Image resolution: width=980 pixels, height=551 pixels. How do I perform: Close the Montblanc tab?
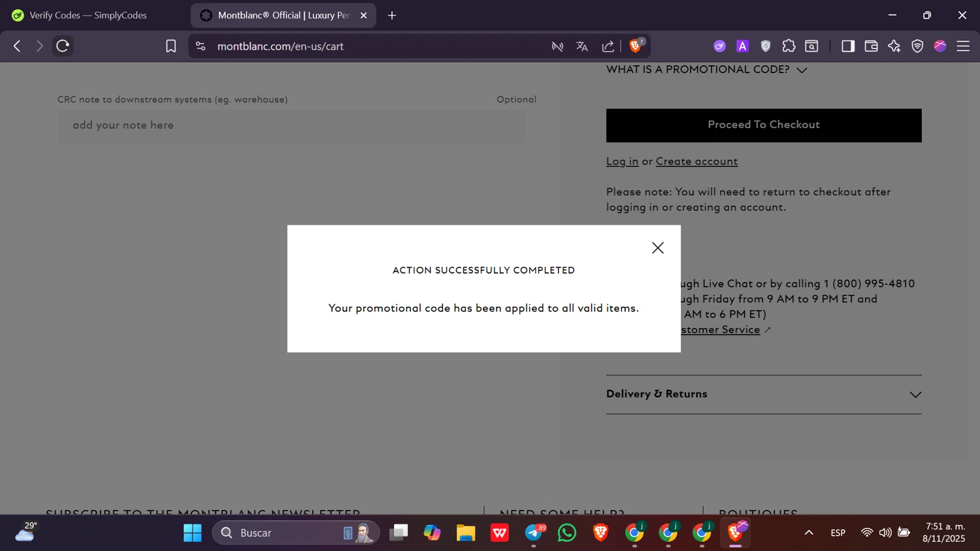[364, 15]
